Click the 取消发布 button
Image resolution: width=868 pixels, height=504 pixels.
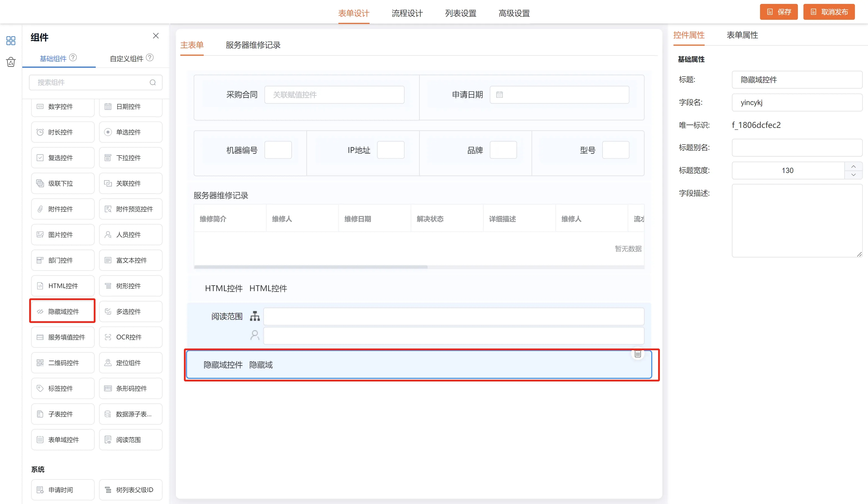click(x=829, y=12)
